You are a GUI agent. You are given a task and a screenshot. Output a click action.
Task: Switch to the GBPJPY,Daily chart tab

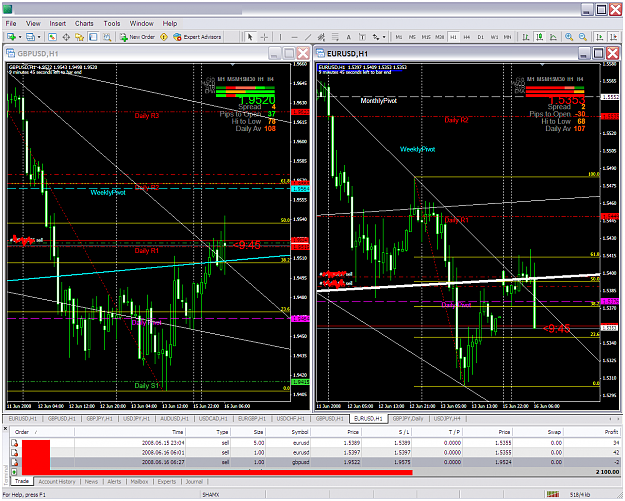pyautogui.click(x=408, y=419)
